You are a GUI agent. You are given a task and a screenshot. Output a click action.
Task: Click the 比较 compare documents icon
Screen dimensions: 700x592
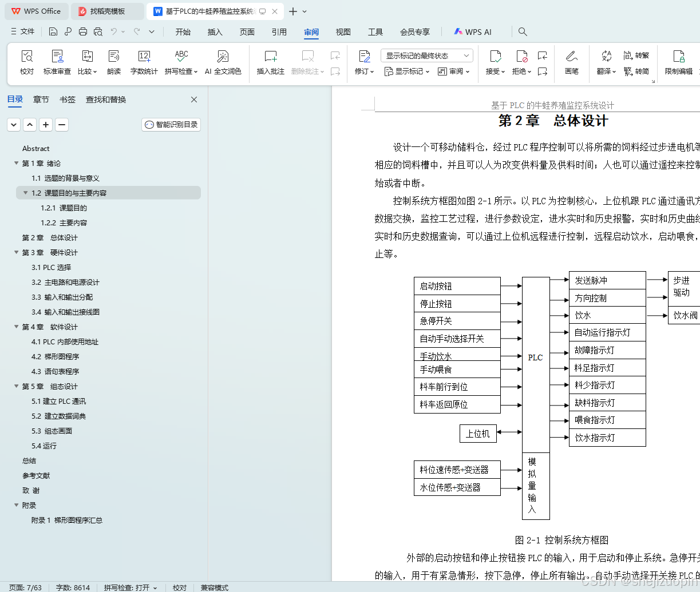(87, 62)
